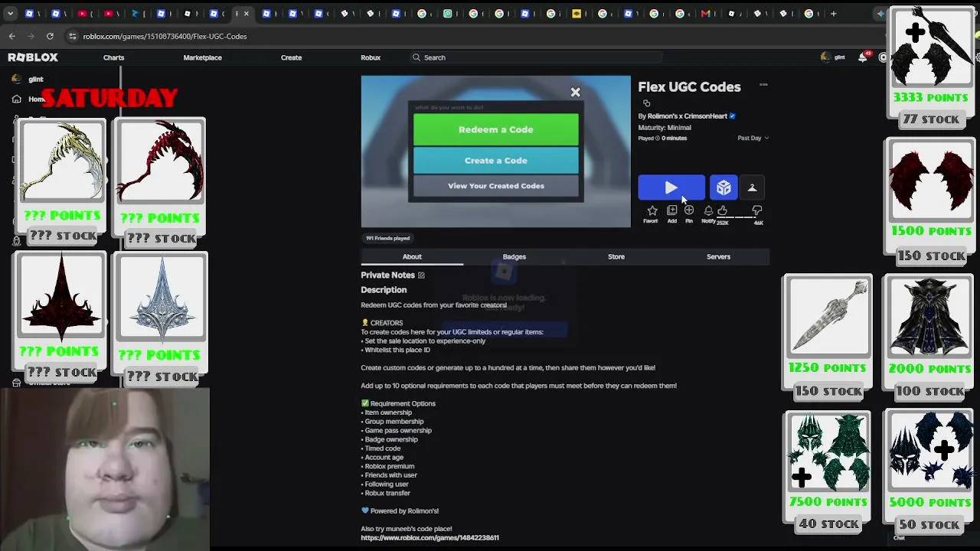This screenshot has height=551, width=980.
Task: Open the game in Studio via cube button
Action: (724, 187)
